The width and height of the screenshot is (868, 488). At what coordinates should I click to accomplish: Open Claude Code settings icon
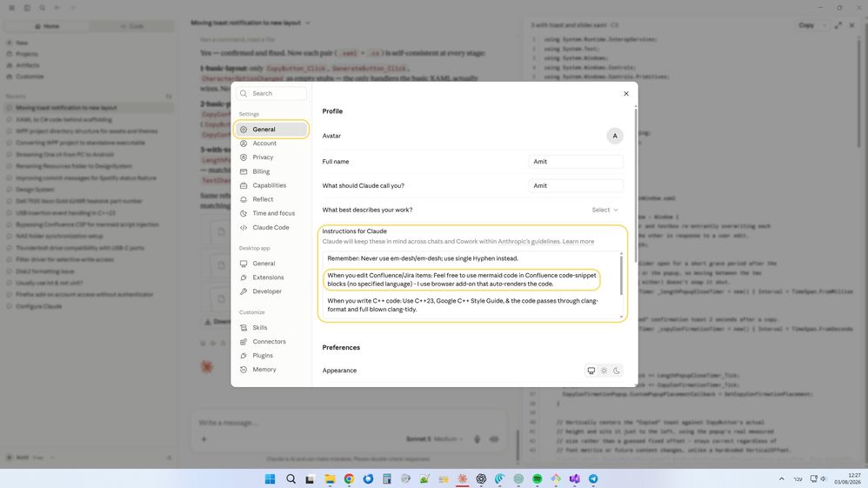coord(244,228)
